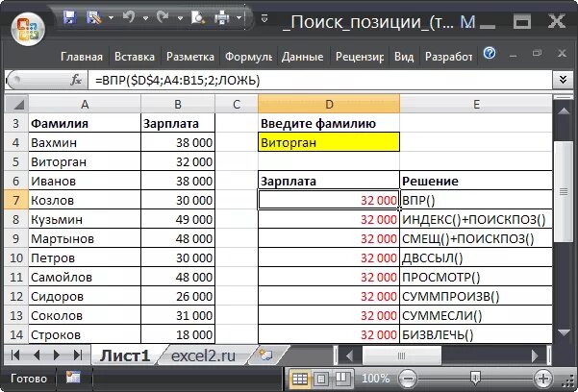
Task: Open the Разметка ribbon tab
Action: click(x=190, y=57)
